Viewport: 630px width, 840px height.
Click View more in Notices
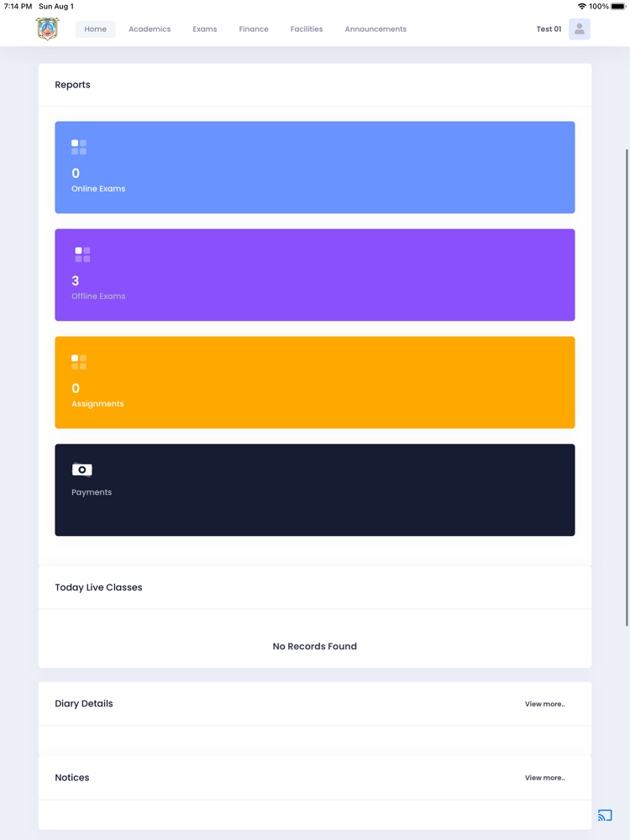pyautogui.click(x=545, y=778)
